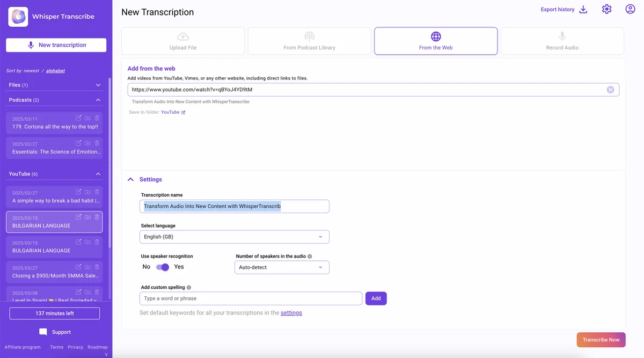Image resolution: width=644 pixels, height=358 pixels.
Task: Delete 'Closing a $900/Month SMMA' transcription
Action: click(97, 267)
